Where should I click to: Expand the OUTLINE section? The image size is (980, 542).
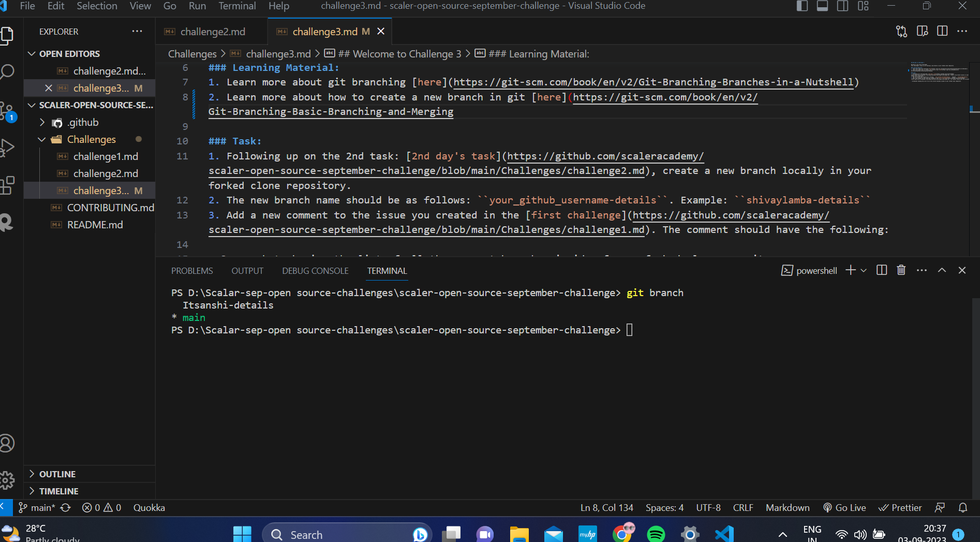coord(57,474)
